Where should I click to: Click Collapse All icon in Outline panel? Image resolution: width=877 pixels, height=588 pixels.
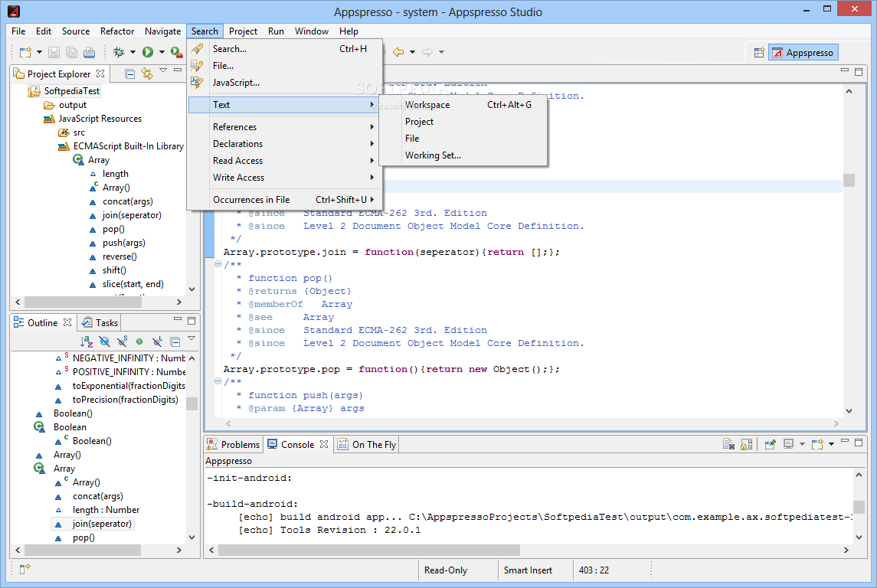(x=175, y=341)
